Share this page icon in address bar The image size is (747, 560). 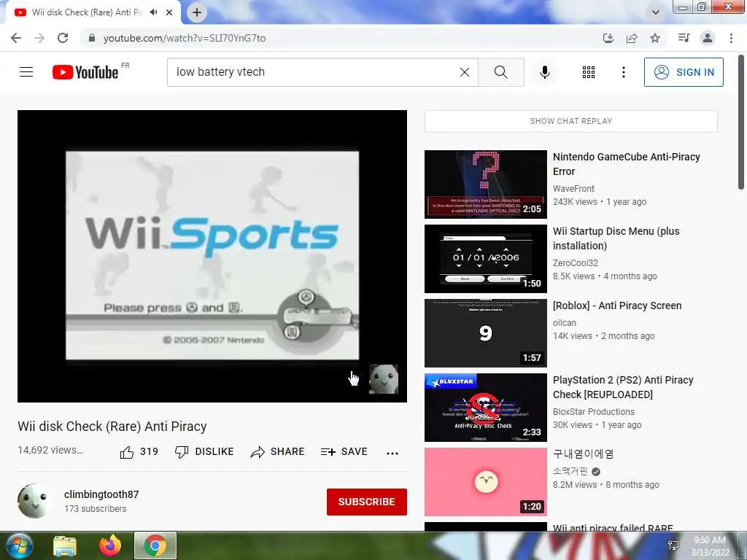coord(632,38)
